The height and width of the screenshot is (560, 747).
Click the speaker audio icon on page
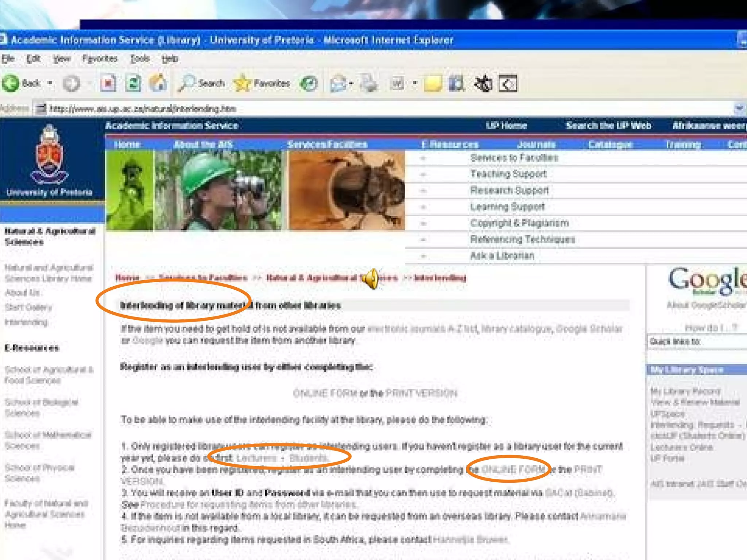coord(371,279)
